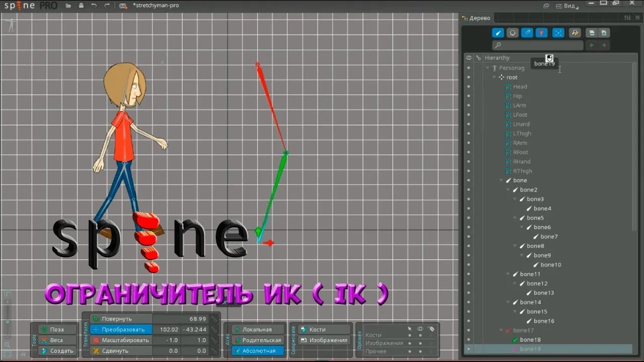Collapse the bone17 node arrow
The height and width of the screenshot is (362, 644).
(502, 330)
